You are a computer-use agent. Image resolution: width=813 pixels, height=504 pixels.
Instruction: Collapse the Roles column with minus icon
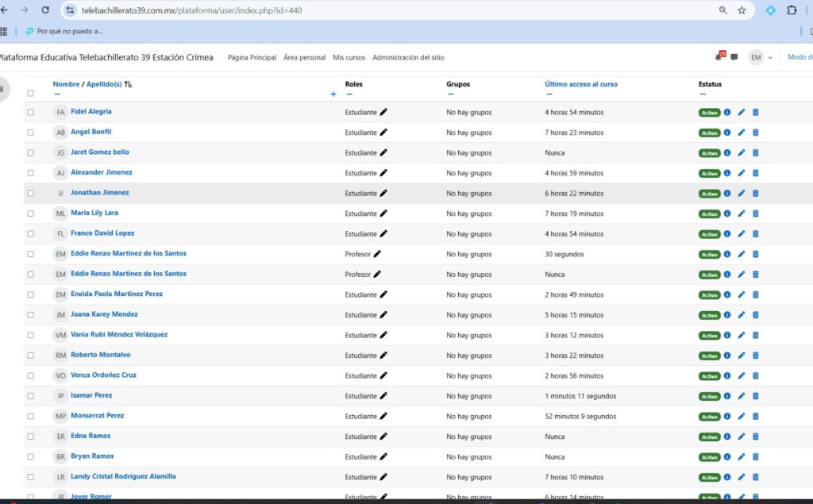click(349, 94)
